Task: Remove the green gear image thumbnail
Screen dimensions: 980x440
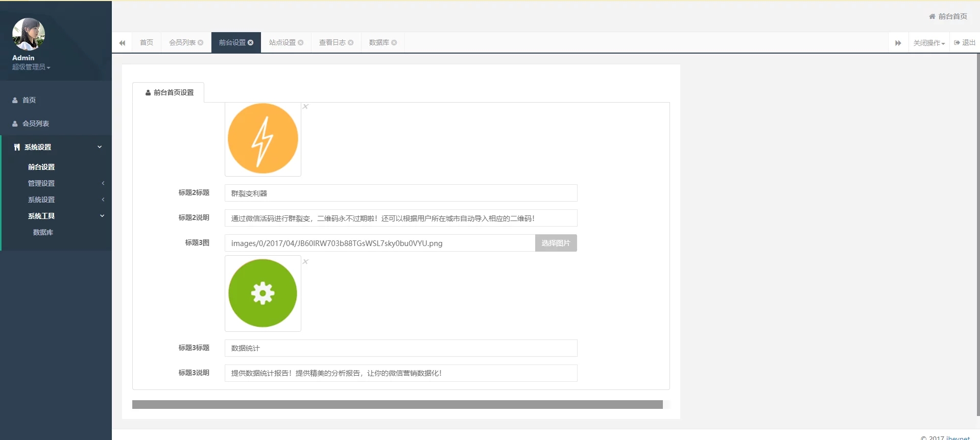Action: [x=305, y=262]
